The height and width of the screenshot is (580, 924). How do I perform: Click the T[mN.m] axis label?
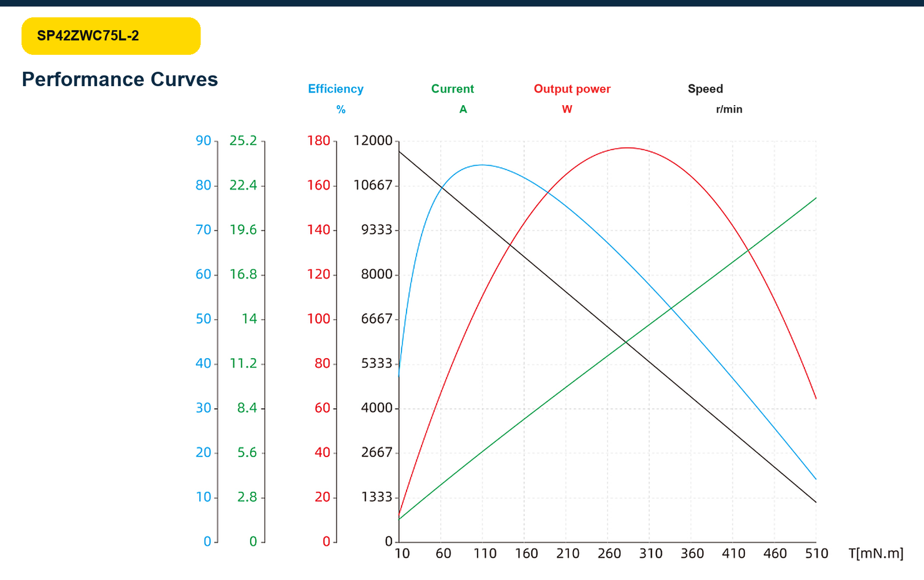(x=875, y=553)
